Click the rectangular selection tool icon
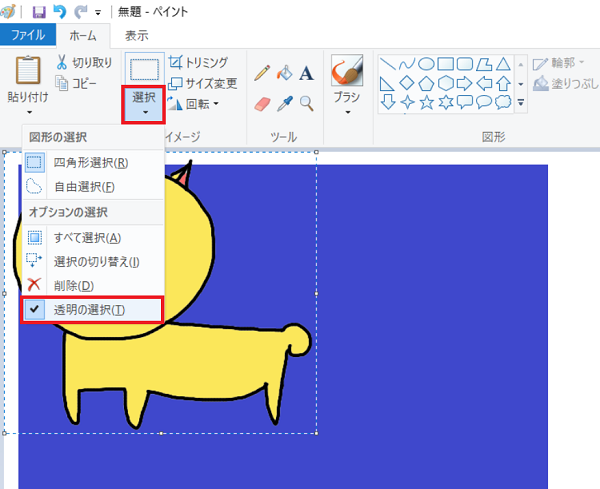The height and width of the screenshot is (489, 600). coord(144,69)
